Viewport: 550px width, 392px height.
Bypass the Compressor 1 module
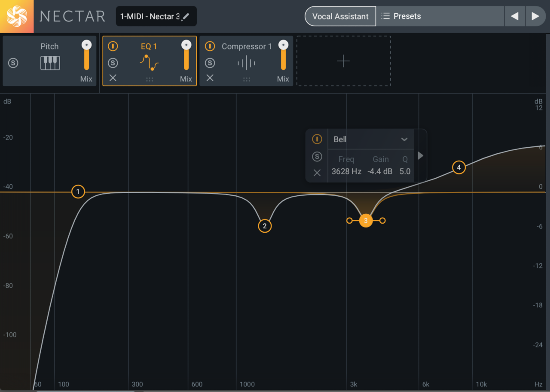(210, 46)
